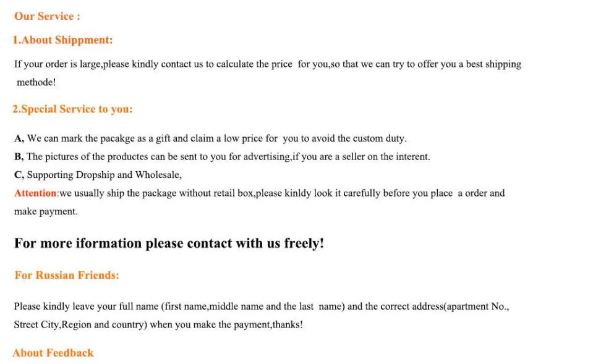Click 'Supporting Dropship and Wholesale,' line
Viewport: 593px width, 364px height.
pos(105,175)
